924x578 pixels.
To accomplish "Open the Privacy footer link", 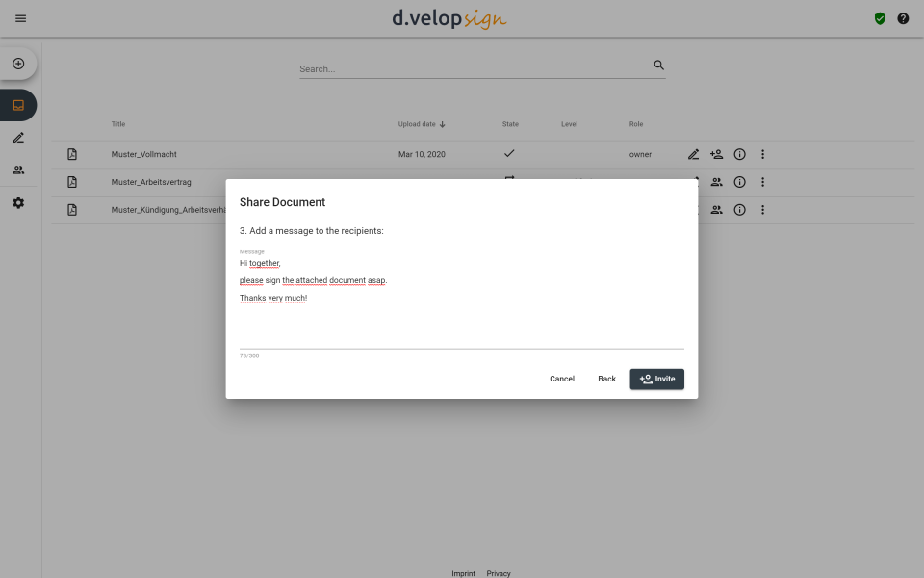I will tap(499, 573).
